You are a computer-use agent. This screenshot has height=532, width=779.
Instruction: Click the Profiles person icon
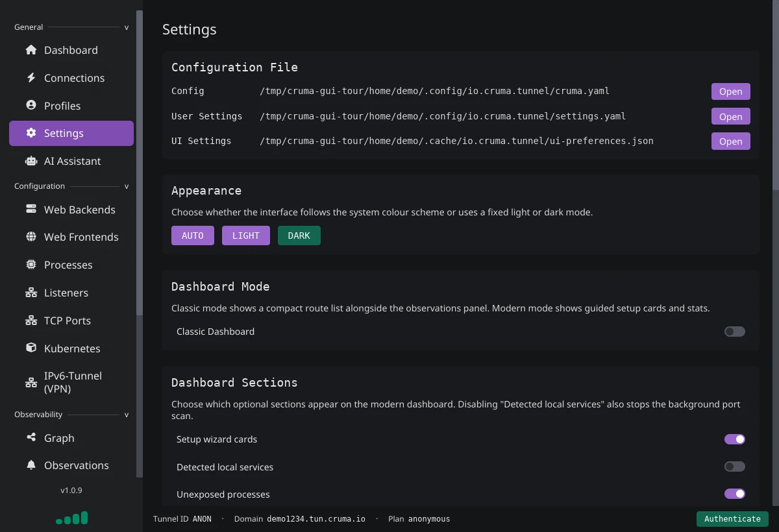point(31,105)
